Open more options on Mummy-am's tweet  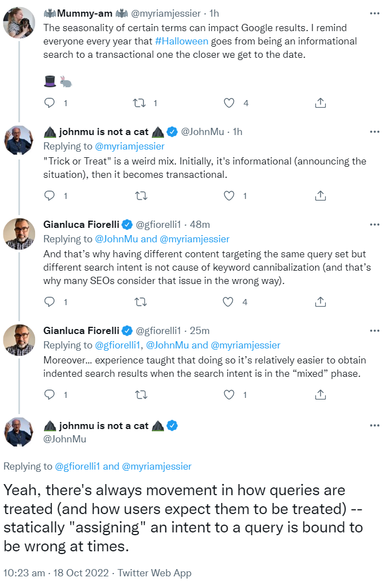pos(374,13)
